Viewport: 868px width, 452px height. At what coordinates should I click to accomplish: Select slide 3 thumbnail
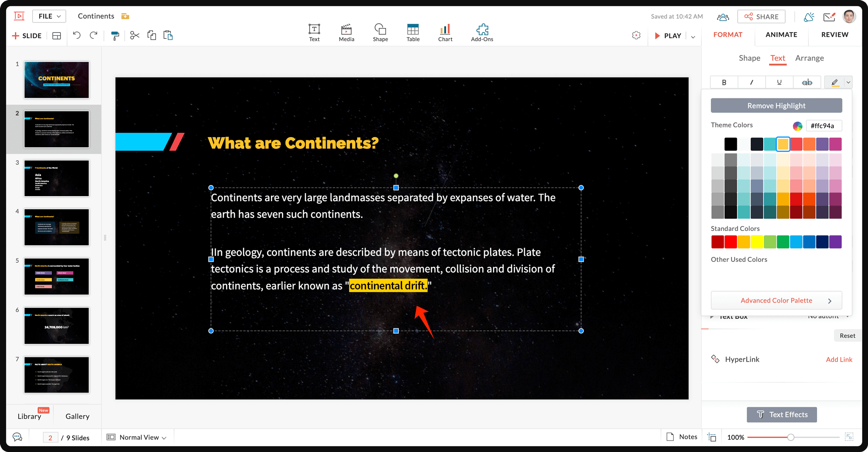pyautogui.click(x=56, y=178)
